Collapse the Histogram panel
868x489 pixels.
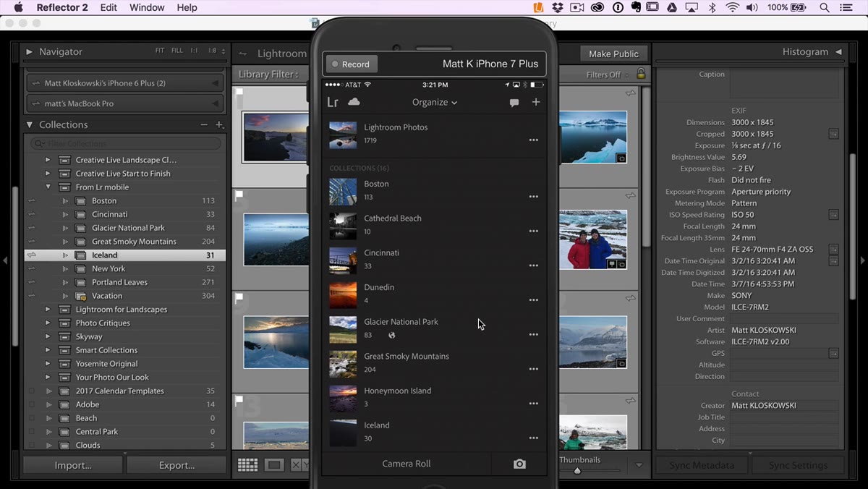(x=838, y=52)
